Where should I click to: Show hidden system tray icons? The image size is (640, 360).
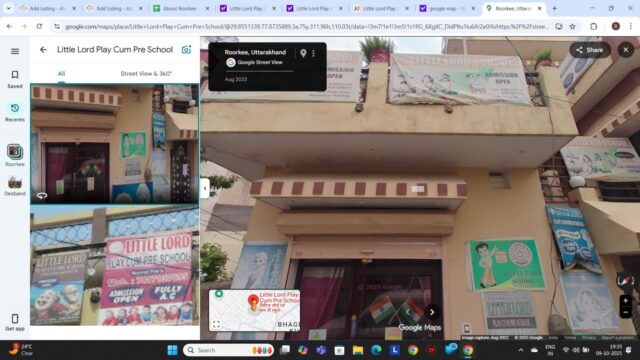coord(521,350)
